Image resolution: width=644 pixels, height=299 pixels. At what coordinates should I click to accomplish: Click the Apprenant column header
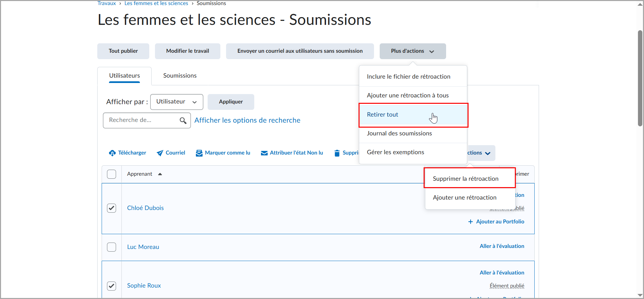click(140, 174)
